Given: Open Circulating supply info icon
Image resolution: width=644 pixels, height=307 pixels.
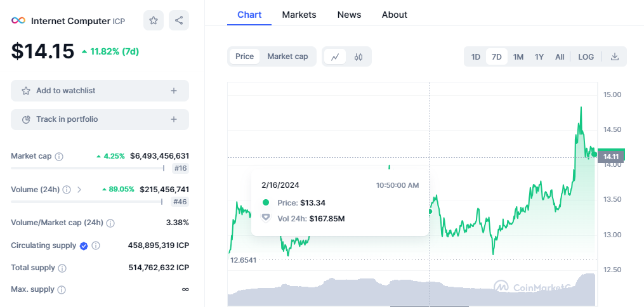Looking at the screenshot, I should (x=96, y=246).
